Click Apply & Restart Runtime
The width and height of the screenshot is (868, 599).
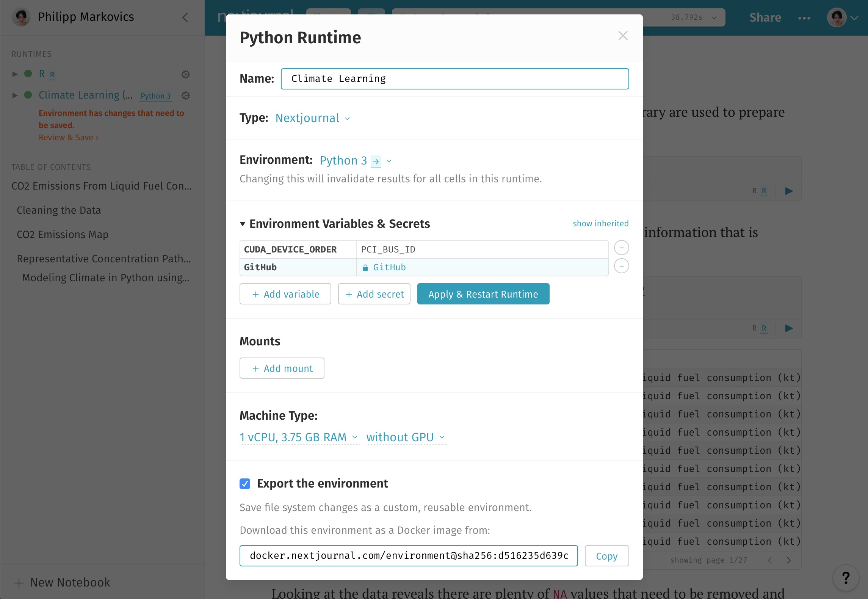point(483,294)
